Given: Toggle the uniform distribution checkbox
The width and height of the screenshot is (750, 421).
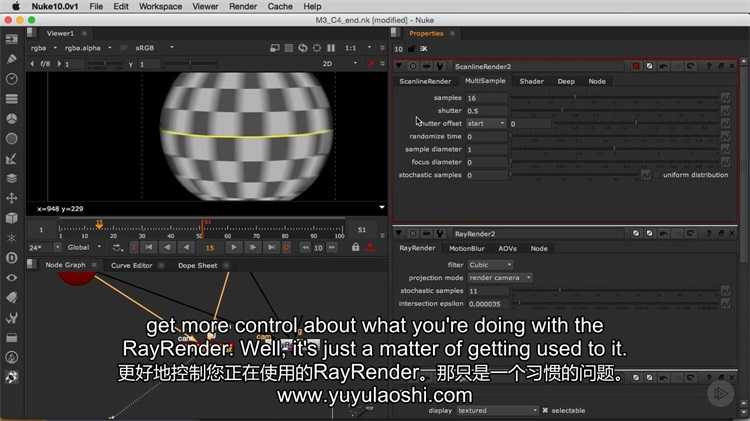Looking at the screenshot, I should [x=656, y=175].
